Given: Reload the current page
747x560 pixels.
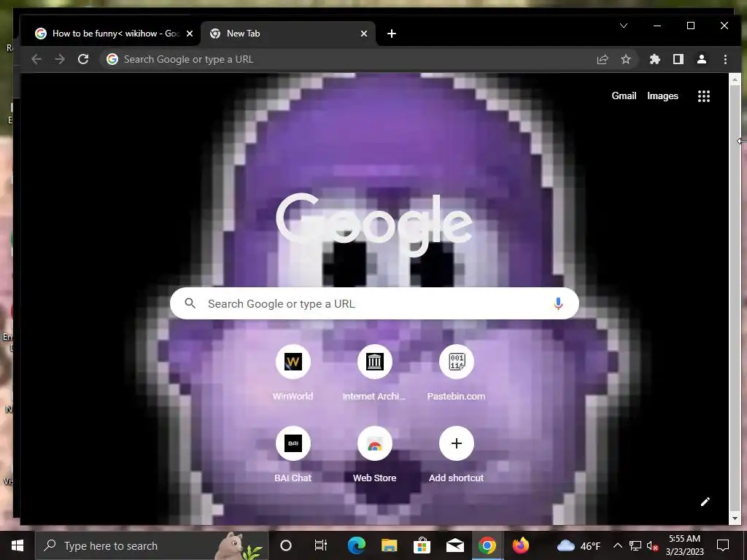Looking at the screenshot, I should pos(83,59).
